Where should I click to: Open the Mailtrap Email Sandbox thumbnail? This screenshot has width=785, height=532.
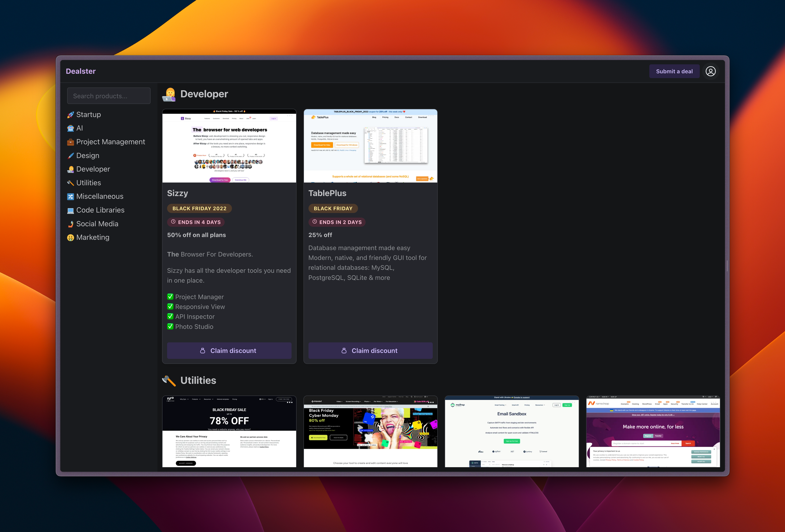tap(512, 431)
